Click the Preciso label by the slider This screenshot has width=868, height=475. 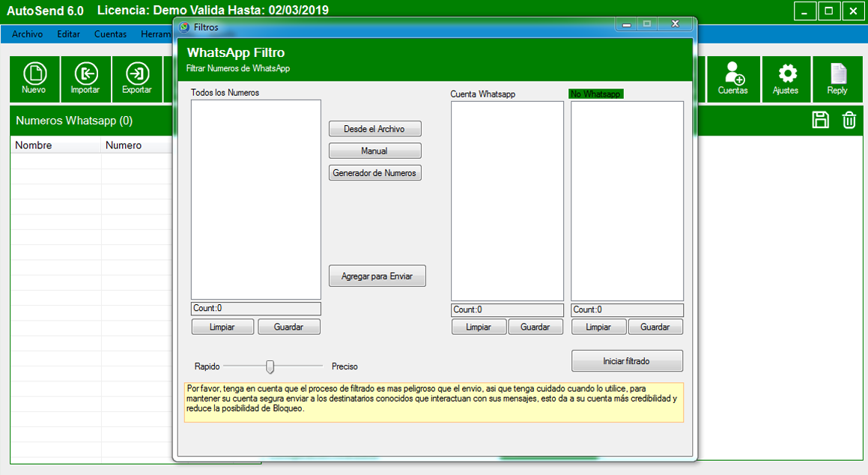345,366
